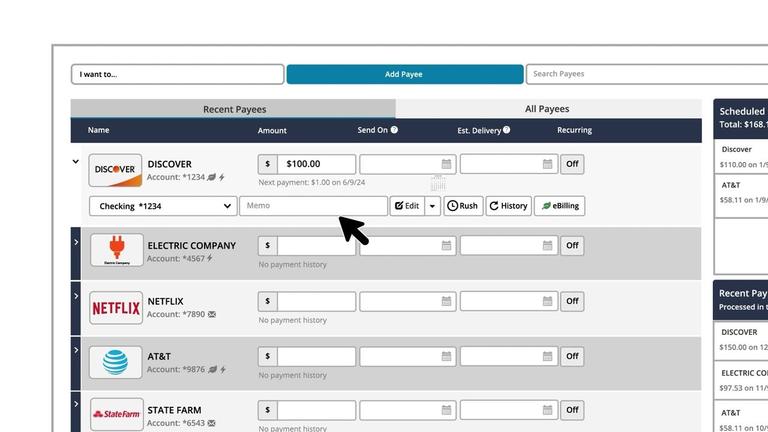Click the eBilling button

tap(560, 206)
